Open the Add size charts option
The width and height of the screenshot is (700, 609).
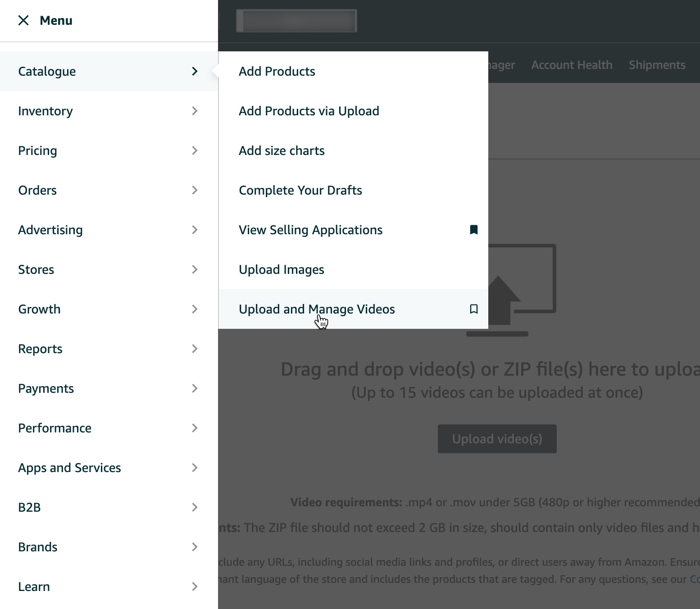coord(282,150)
